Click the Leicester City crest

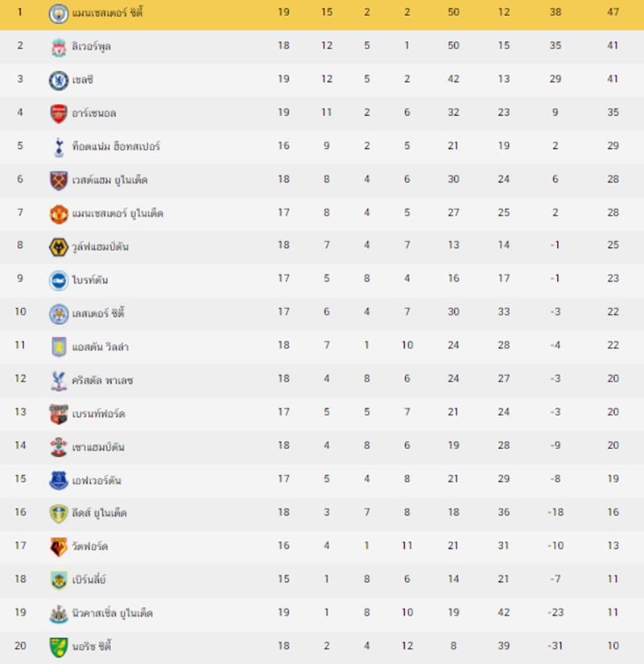59,314
